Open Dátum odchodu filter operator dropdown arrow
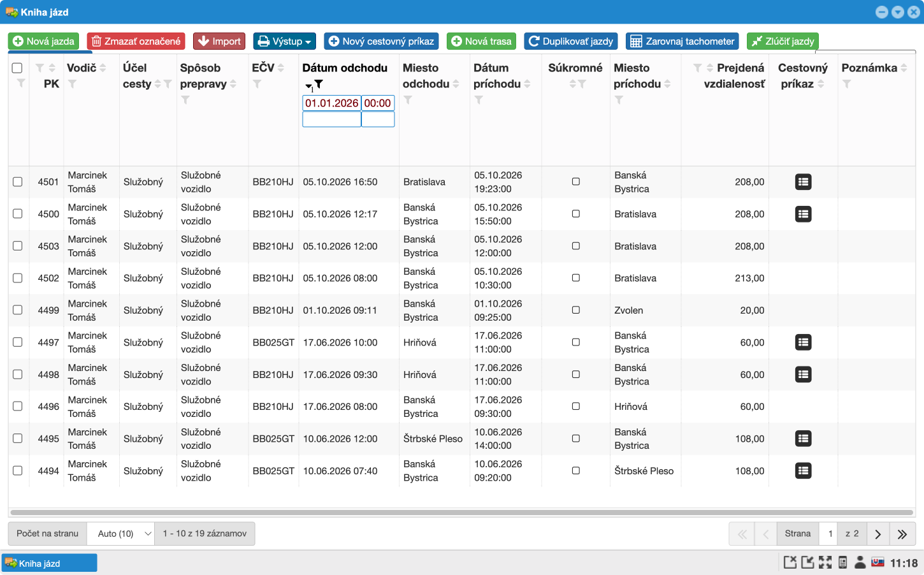This screenshot has width=924, height=575. coord(308,86)
